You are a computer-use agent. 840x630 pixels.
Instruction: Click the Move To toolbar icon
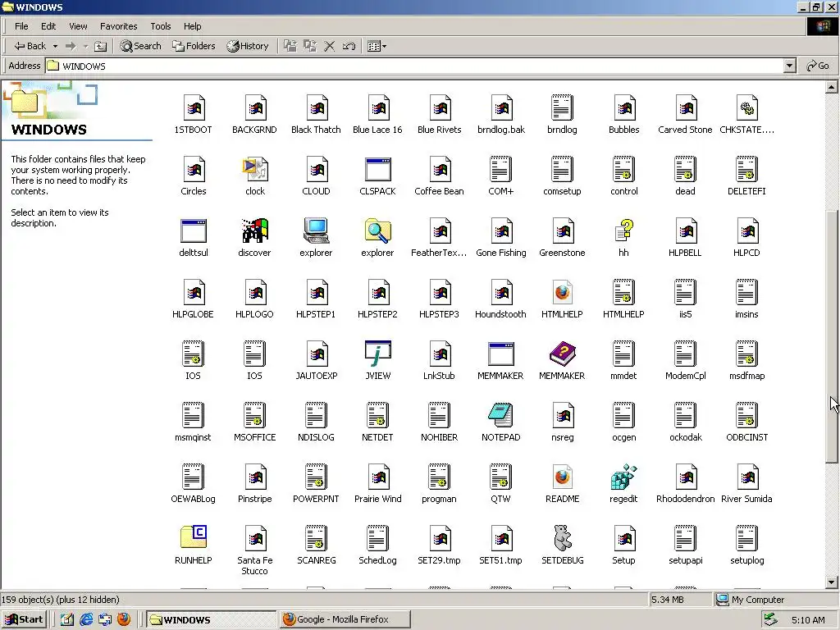coord(290,46)
